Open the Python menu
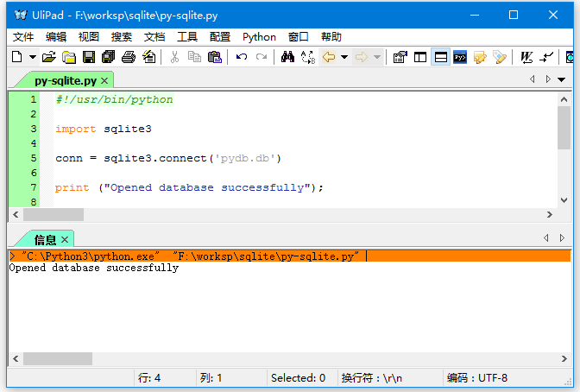The image size is (580, 392). click(259, 36)
